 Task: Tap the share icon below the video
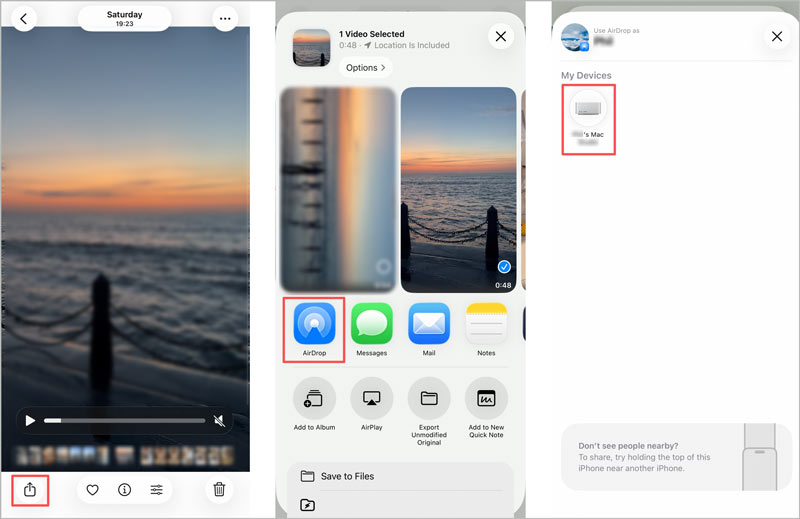(x=30, y=490)
